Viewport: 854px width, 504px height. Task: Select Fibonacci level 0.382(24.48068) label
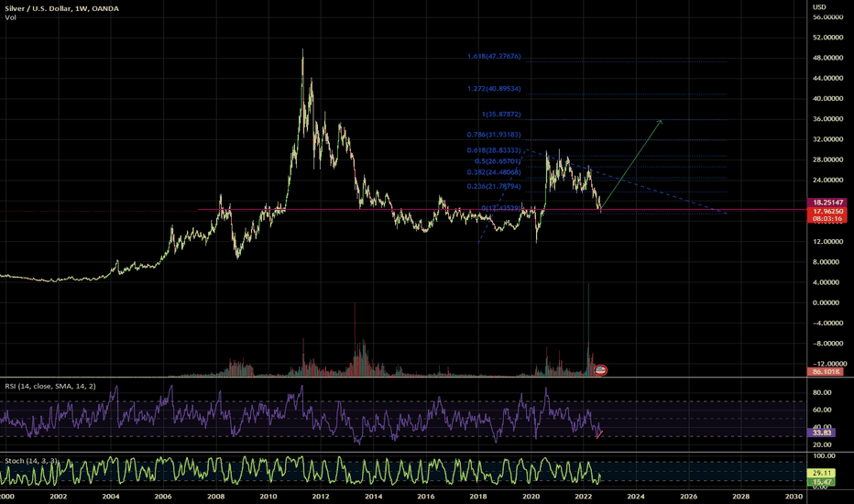[x=494, y=172]
